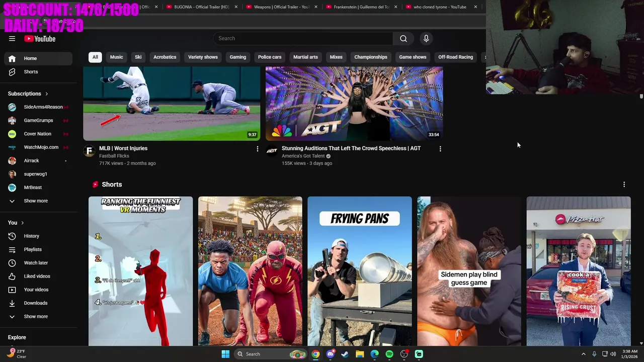Open more options for Stunning Auditions AGT video
The image size is (644, 362).
[440, 149]
